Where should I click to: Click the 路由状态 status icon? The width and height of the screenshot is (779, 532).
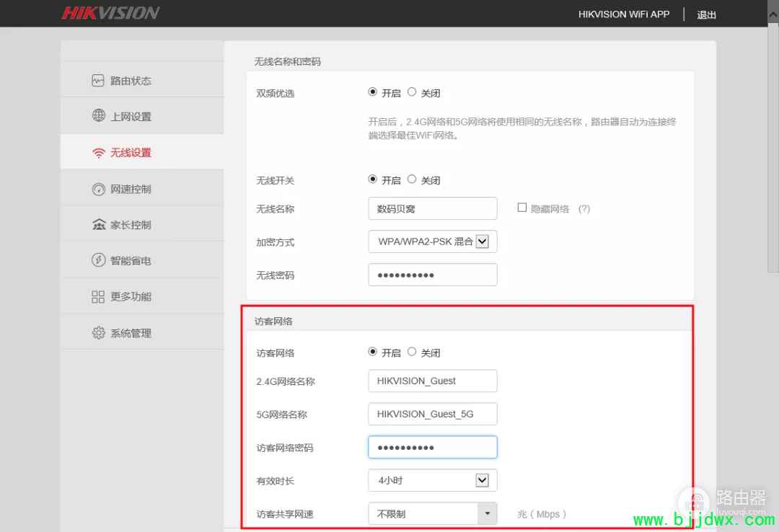[x=98, y=81]
